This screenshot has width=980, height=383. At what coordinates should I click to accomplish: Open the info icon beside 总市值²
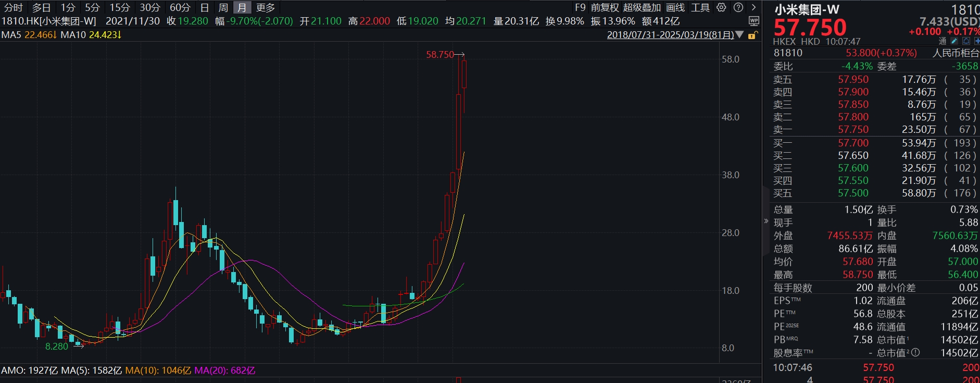point(915,353)
